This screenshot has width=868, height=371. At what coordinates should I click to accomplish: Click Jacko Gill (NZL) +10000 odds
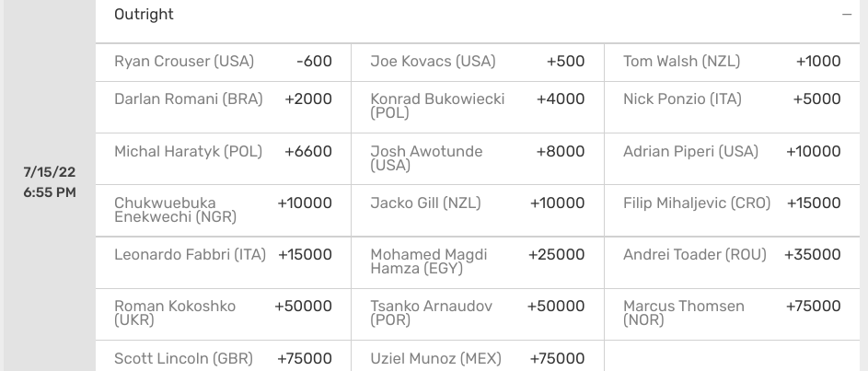point(478,211)
